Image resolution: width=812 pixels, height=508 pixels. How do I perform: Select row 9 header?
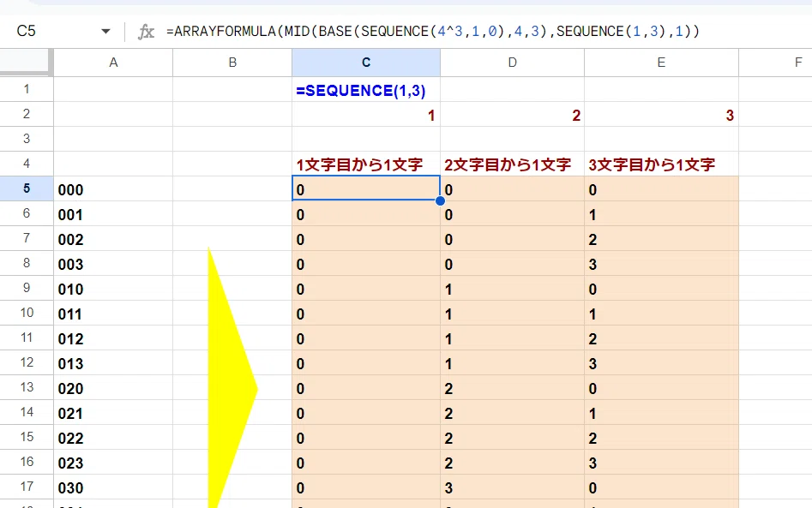click(x=27, y=288)
